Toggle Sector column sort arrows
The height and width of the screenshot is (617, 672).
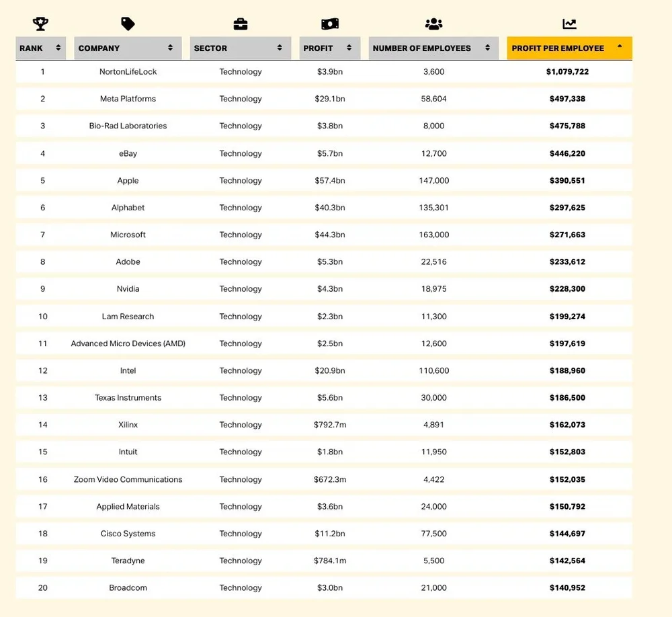280,48
